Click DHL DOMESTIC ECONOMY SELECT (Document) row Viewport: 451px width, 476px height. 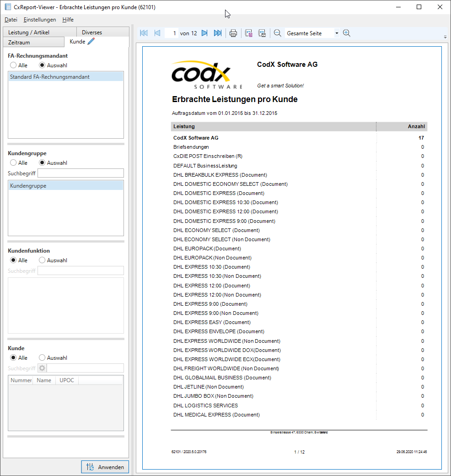point(299,184)
